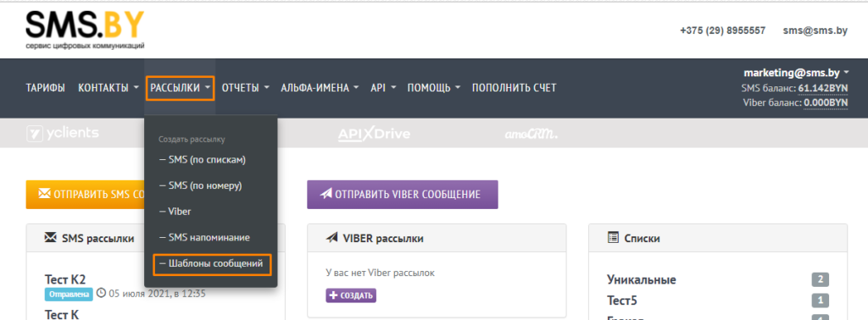Click the sms@sms.by email address
Image resolution: width=868 pixels, height=320 pixels.
815,31
